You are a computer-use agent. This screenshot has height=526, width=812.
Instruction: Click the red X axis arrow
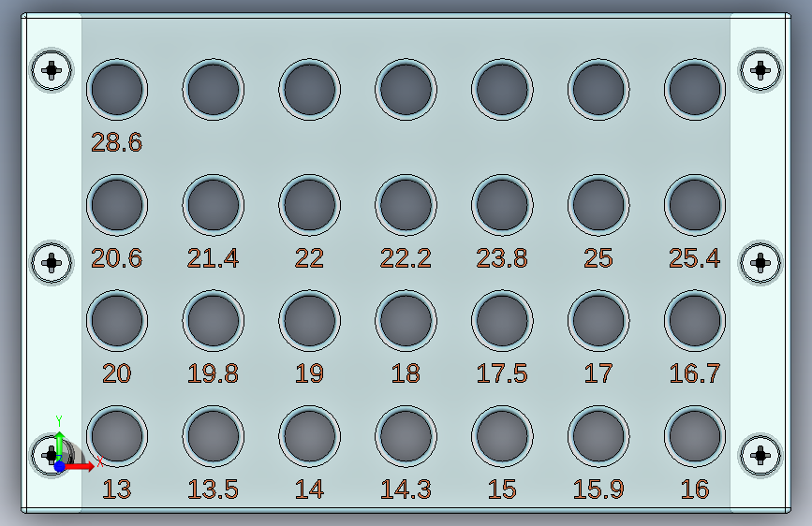click(x=81, y=466)
